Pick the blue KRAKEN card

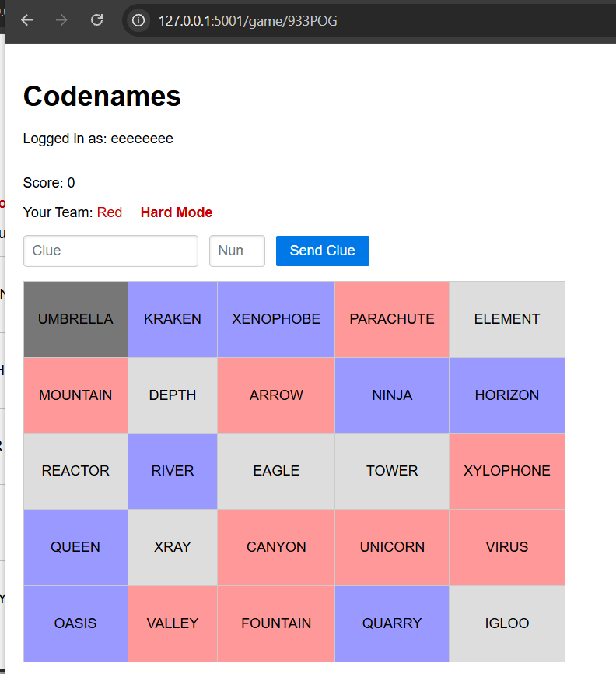(173, 319)
